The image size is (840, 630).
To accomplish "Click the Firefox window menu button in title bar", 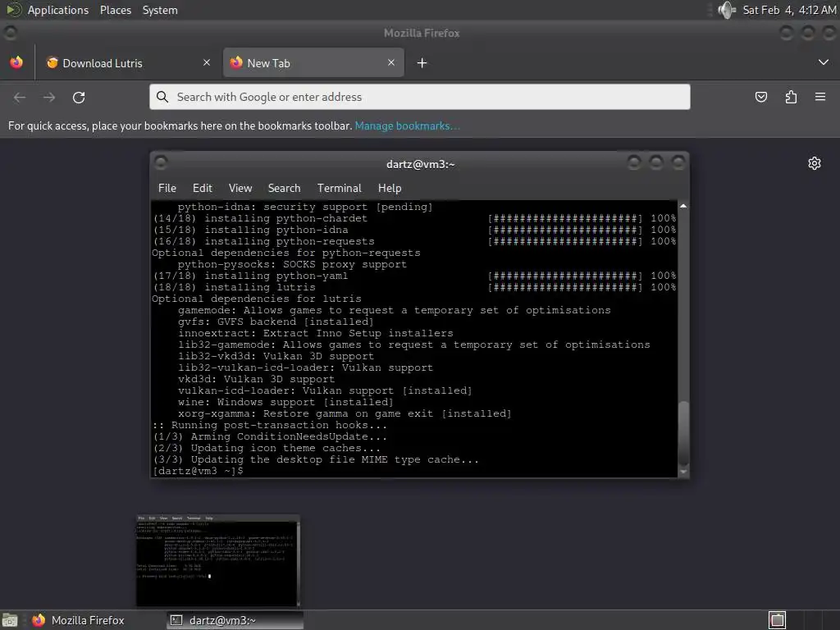I will point(10,32).
